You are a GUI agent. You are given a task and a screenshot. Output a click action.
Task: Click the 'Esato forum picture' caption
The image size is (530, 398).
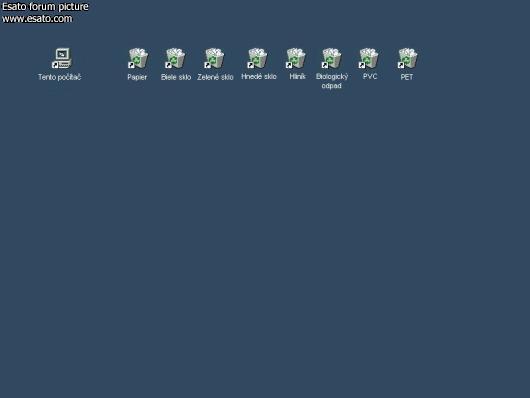pyautogui.click(x=45, y=6)
